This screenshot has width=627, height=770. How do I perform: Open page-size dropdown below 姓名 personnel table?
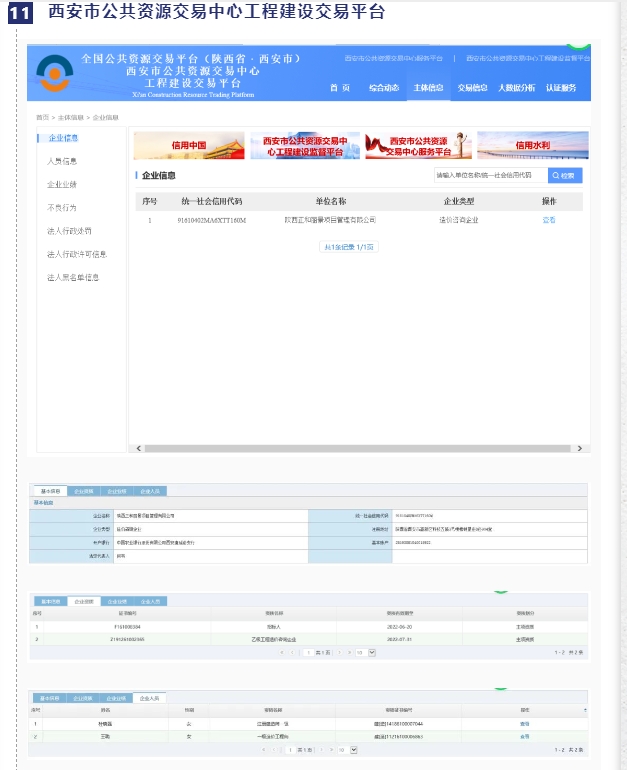point(354,750)
